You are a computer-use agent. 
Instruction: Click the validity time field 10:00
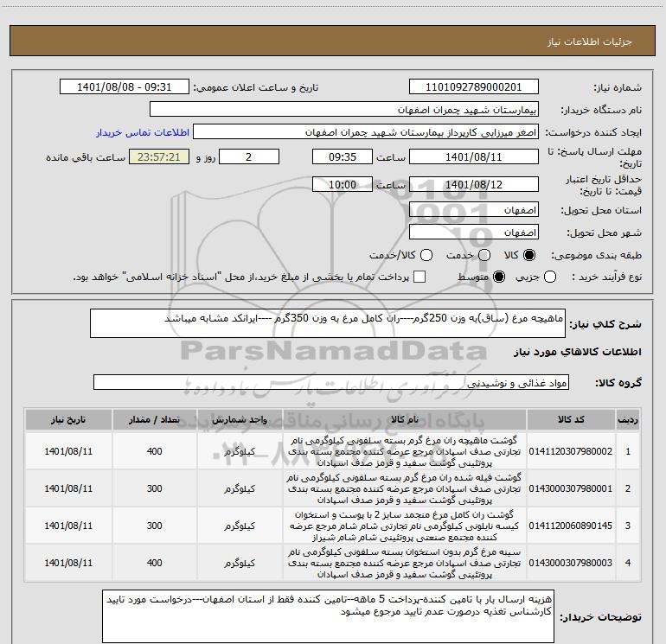point(343,184)
